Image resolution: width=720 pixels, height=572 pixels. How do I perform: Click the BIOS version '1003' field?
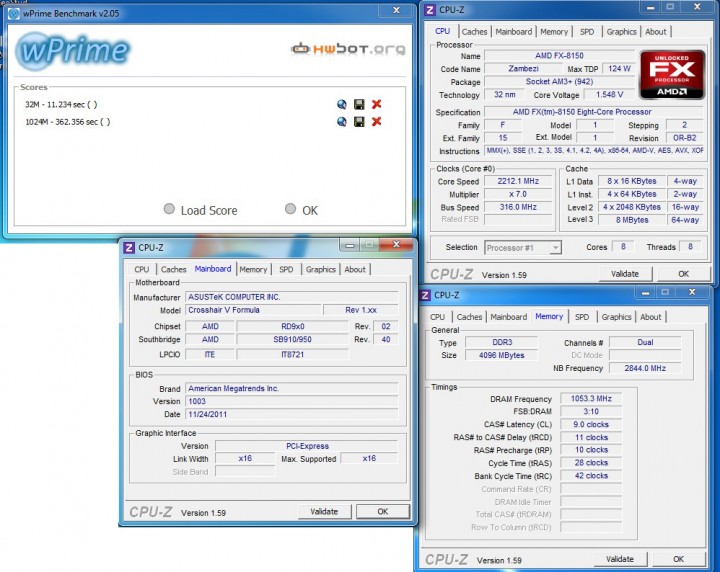click(292, 401)
